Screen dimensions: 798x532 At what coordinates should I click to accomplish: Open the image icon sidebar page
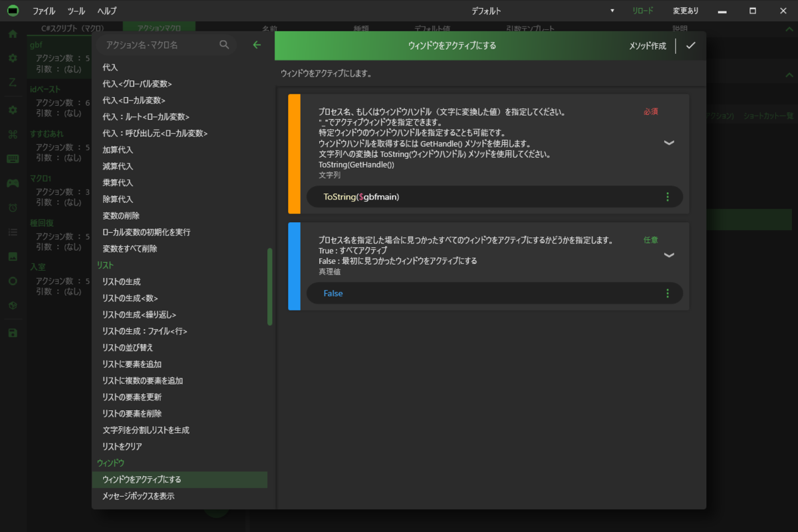pyautogui.click(x=13, y=256)
